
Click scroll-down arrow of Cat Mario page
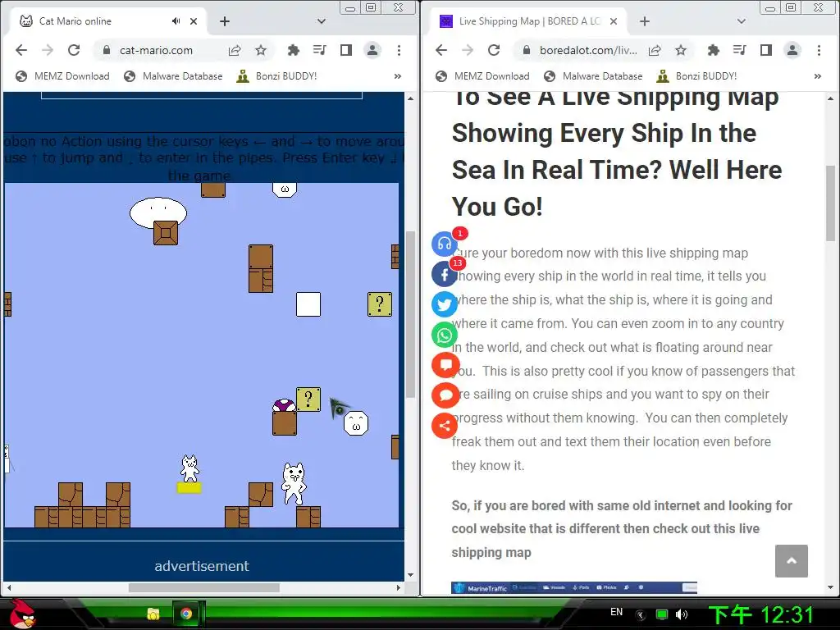click(x=410, y=575)
